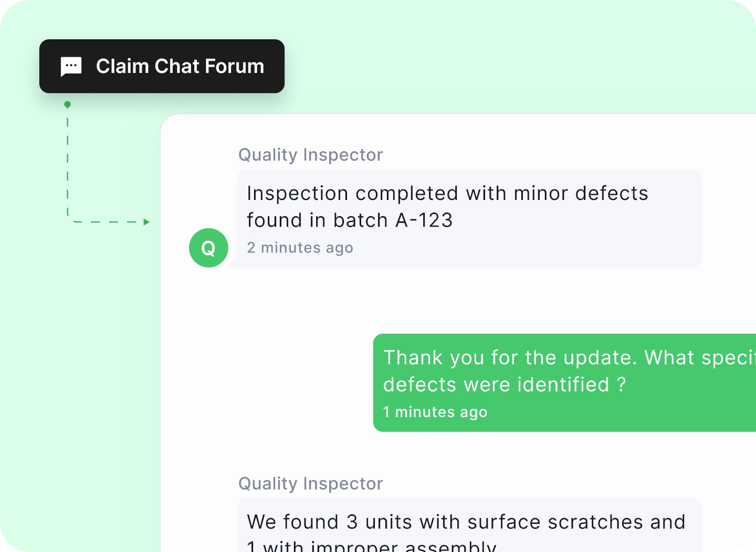Click the 1 minutes ago timestamp
Screen dimensions: 756x552
(435, 412)
